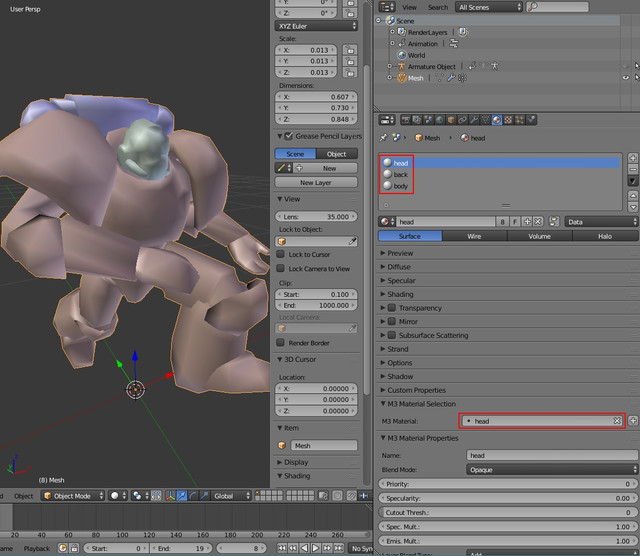
Task: Adjust the Spec. Mult. slider
Action: 508,527
